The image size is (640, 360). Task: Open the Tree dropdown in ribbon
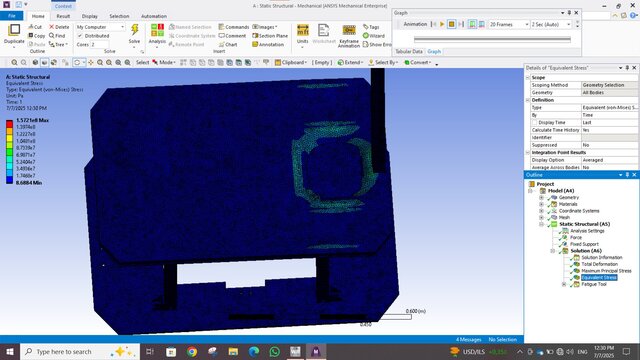click(x=58, y=44)
